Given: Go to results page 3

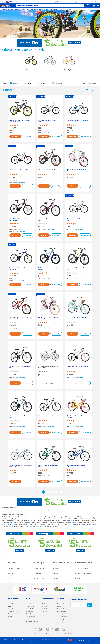Looking at the screenshot, I should pyautogui.click(x=52, y=492).
